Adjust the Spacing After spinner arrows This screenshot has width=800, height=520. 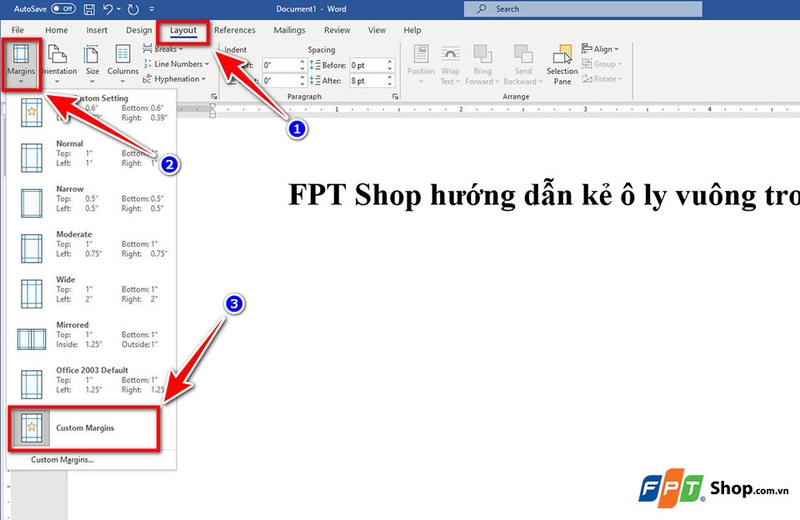click(390, 81)
